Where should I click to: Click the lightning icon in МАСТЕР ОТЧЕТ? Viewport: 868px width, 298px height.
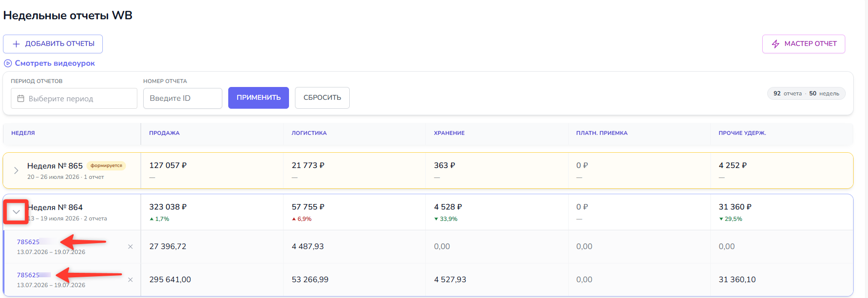[776, 44]
